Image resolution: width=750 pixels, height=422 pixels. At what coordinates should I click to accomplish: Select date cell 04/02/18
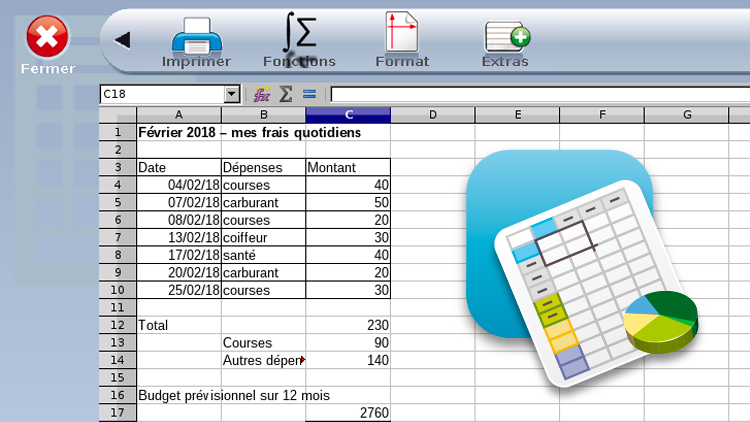179,185
